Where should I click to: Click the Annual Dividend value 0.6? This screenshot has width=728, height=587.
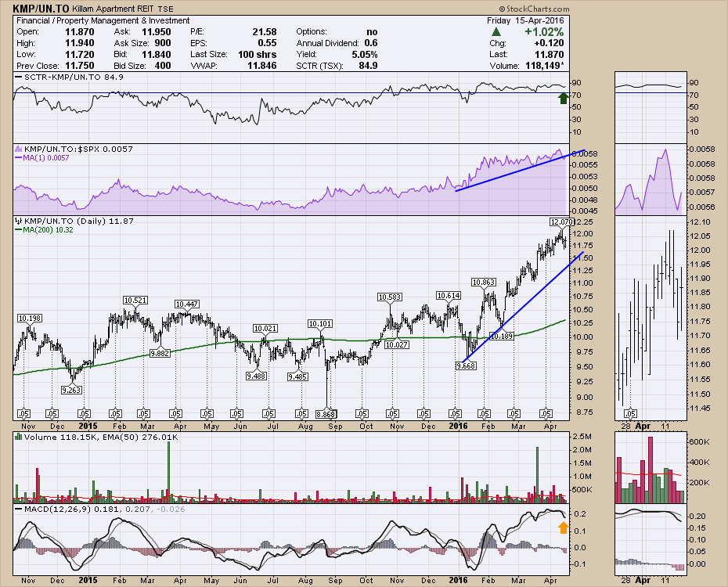(x=371, y=43)
